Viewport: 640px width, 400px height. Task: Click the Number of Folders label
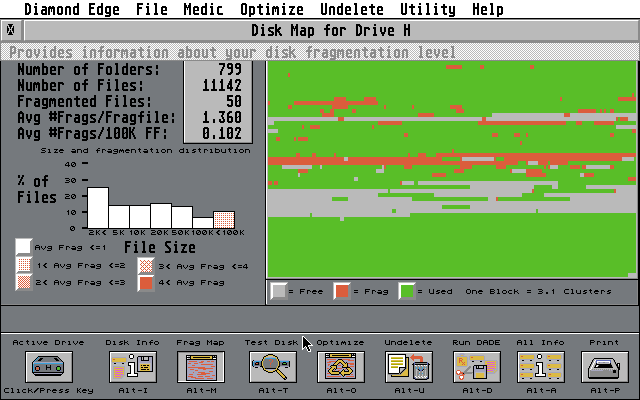pyautogui.click(x=88, y=69)
